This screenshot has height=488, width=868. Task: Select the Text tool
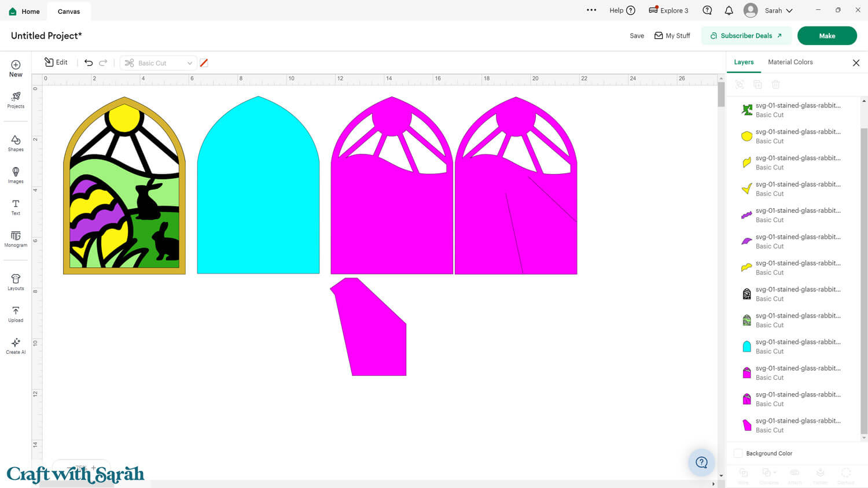[x=16, y=207]
